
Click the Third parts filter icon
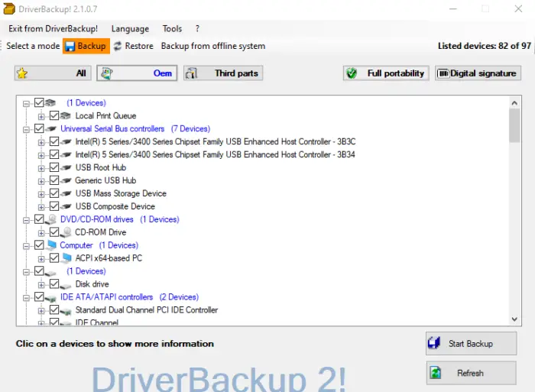point(192,73)
